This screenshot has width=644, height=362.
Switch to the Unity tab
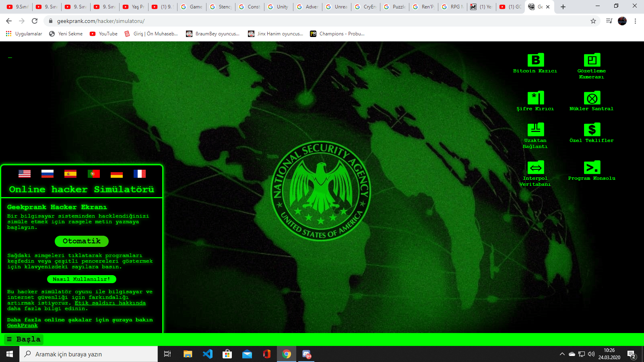279,7
